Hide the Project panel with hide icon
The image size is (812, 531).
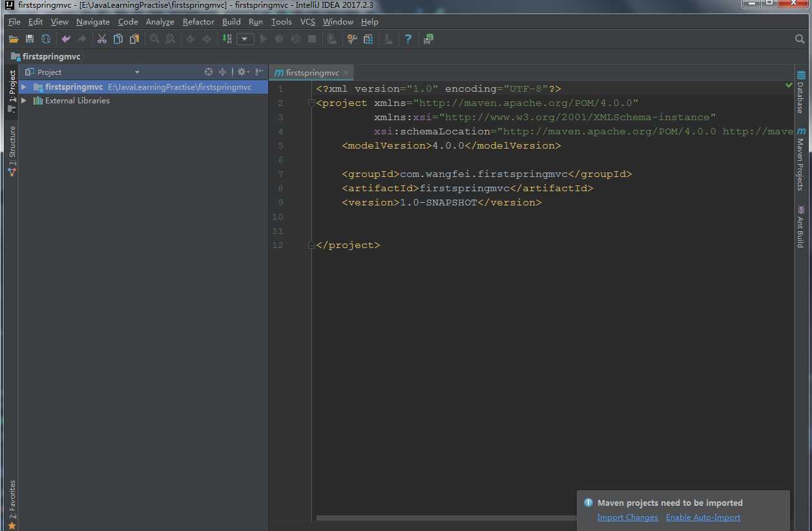tap(259, 72)
